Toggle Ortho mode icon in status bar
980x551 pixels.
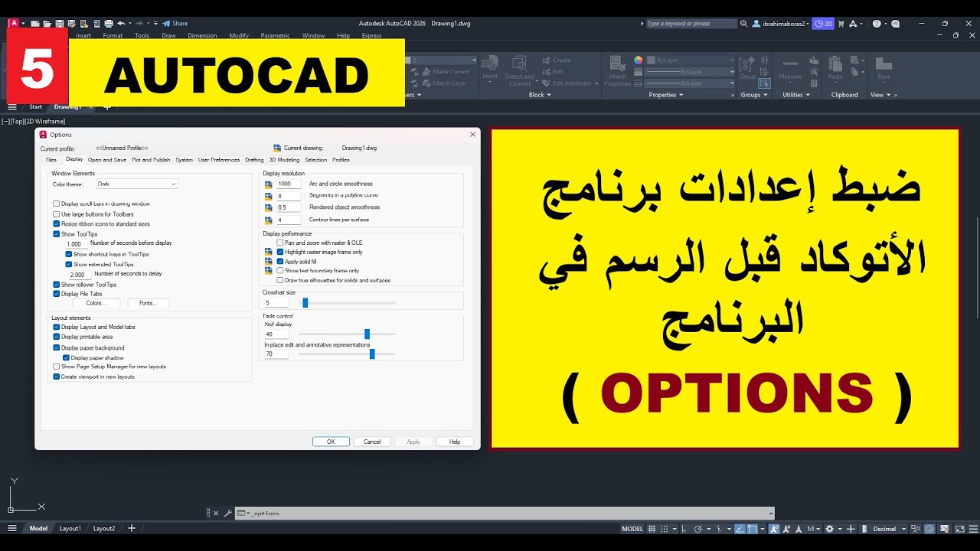point(684,529)
